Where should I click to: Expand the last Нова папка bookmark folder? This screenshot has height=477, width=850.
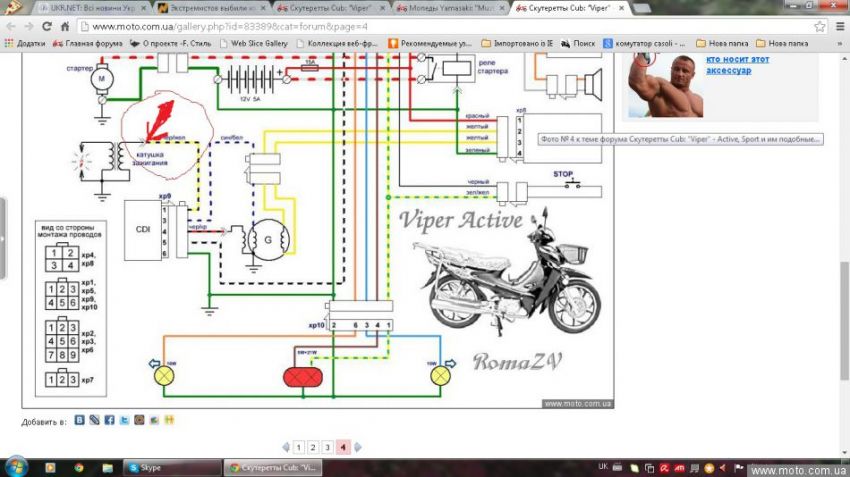click(x=782, y=43)
